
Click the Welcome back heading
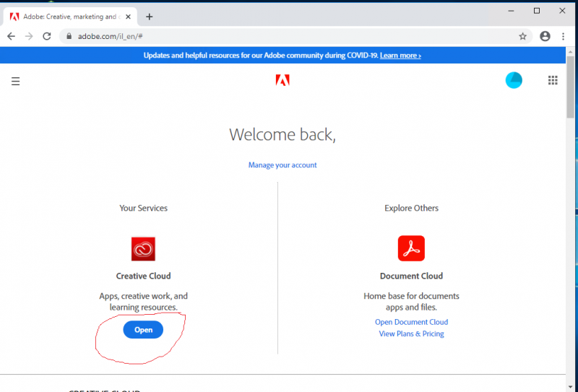tap(282, 134)
